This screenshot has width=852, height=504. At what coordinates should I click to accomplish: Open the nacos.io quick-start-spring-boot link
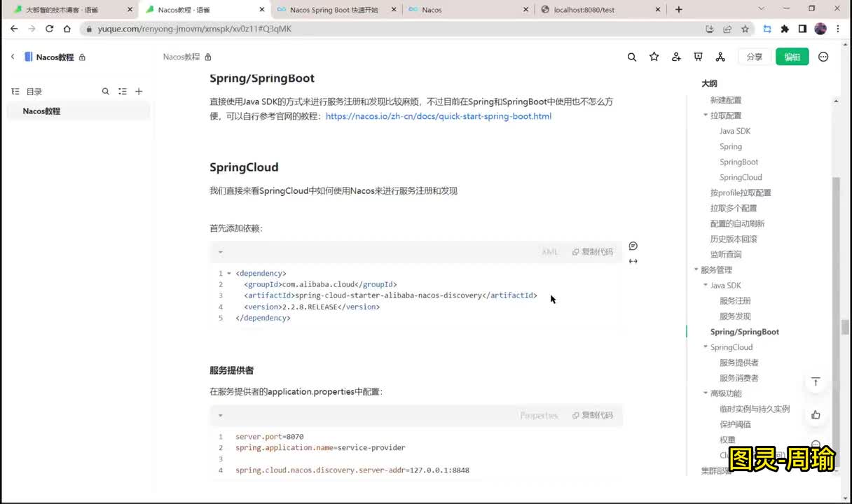click(x=439, y=116)
